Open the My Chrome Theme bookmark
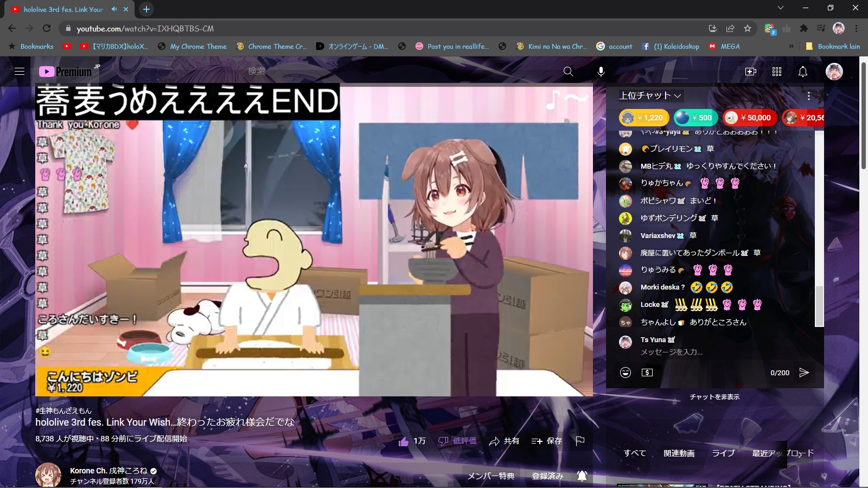This screenshot has width=868, height=488. point(193,47)
